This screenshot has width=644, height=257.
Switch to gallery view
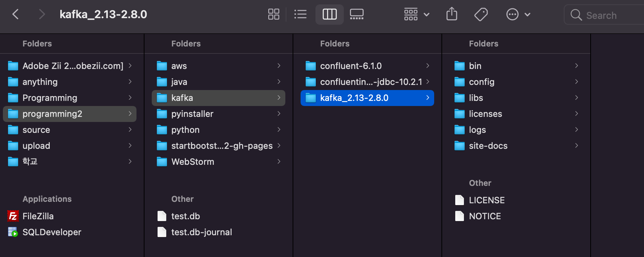click(356, 15)
